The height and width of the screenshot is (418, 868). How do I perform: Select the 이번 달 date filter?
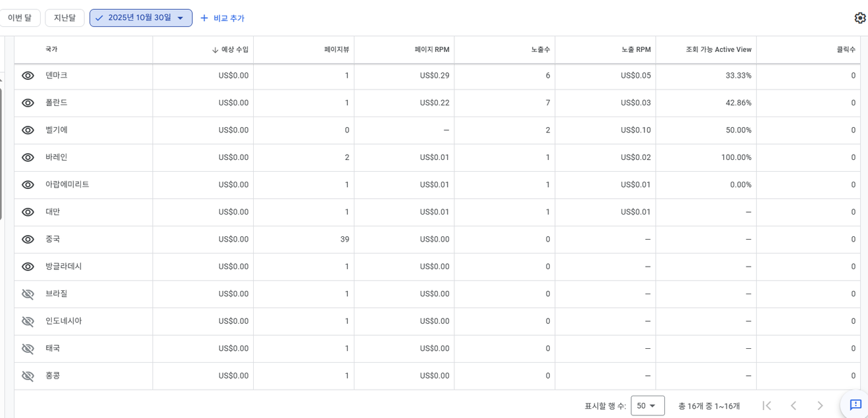20,18
